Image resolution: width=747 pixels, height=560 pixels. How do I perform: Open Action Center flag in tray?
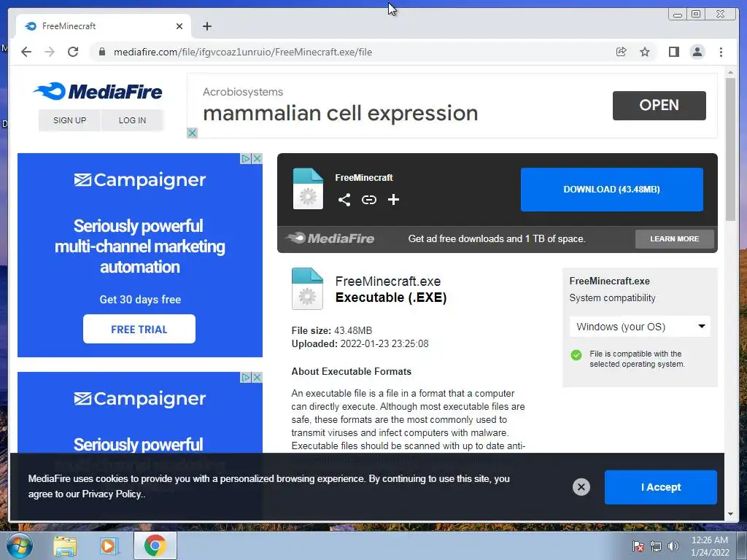[x=638, y=546]
